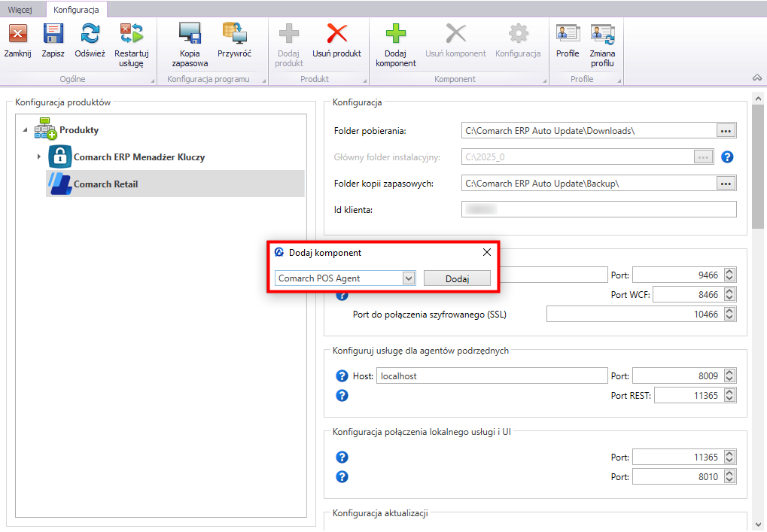
Task: Switch to the Konfiguracja ribbon tab
Action: [76, 10]
